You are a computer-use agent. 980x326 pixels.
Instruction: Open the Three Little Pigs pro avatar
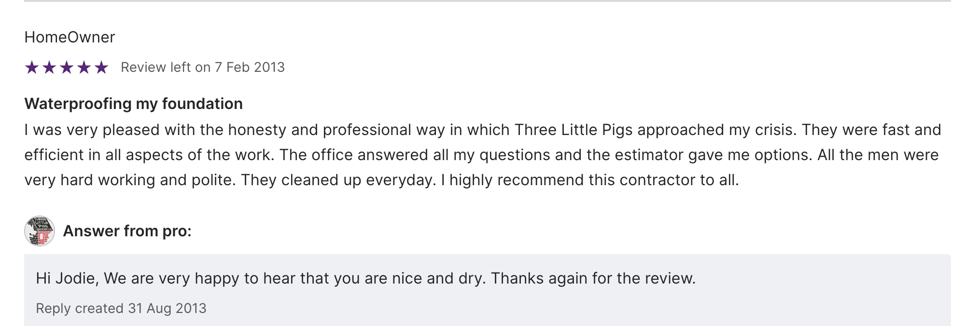40,231
